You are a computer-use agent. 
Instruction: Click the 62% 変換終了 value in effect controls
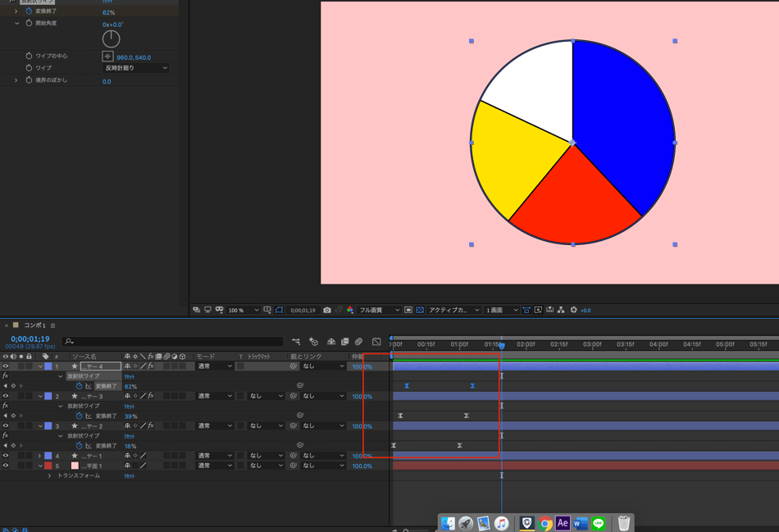click(108, 13)
